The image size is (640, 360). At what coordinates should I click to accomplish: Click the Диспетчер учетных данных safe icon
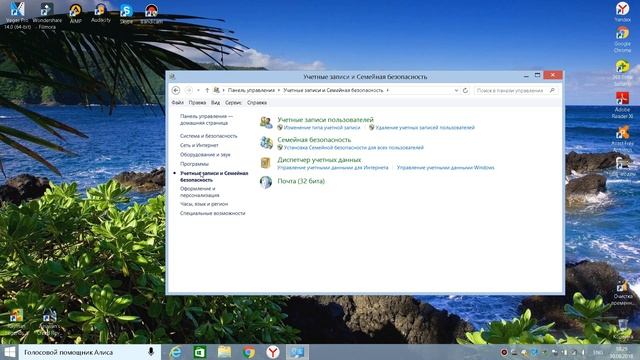pyautogui.click(x=266, y=162)
